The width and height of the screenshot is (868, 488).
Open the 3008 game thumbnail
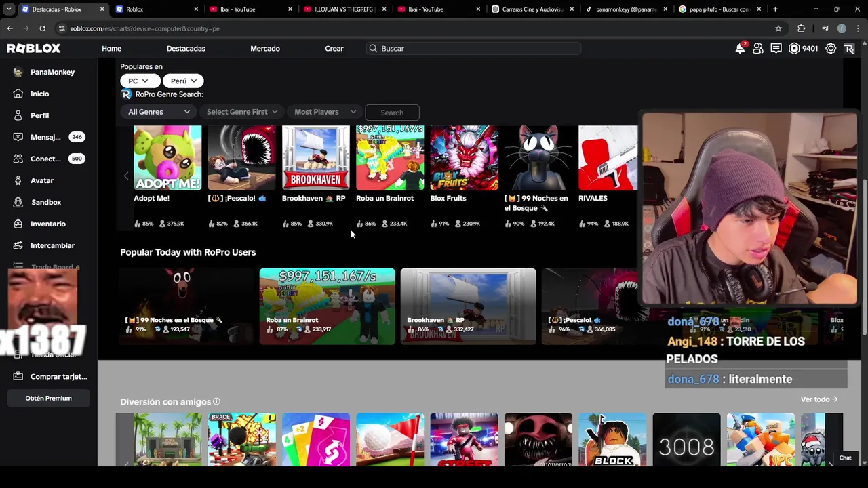(x=686, y=439)
